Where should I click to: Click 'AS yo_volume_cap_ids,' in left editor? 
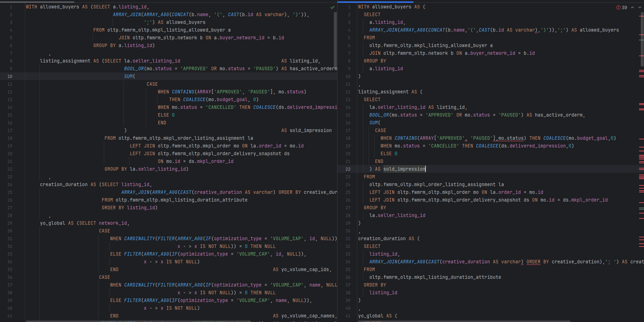point(302,269)
